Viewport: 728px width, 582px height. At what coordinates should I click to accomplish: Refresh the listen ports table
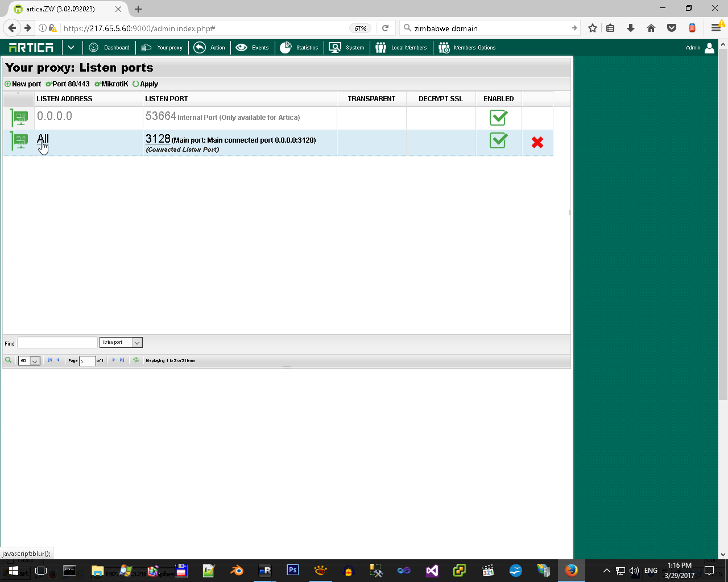136,360
